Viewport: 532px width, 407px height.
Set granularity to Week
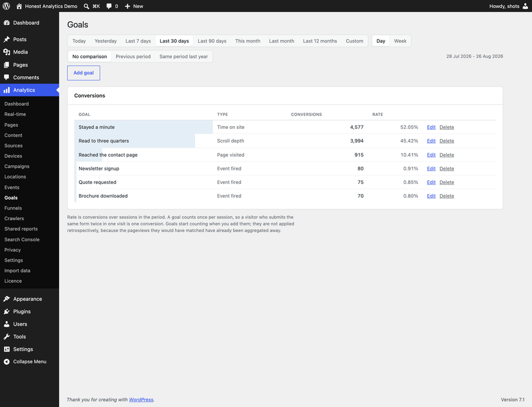pyautogui.click(x=400, y=41)
